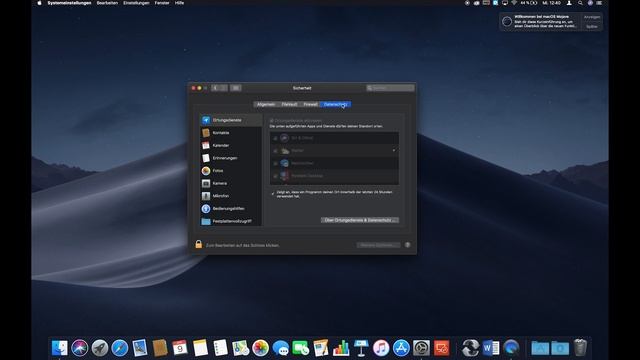Toggle location checkbox for Siri & Diktat

coord(276,138)
